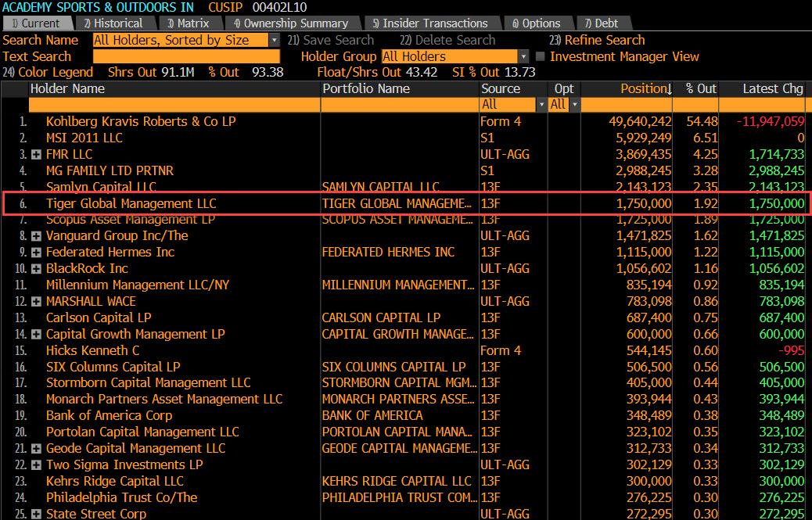Sort by the Latest Chg column header
The width and height of the screenshot is (812, 520).
click(773, 89)
